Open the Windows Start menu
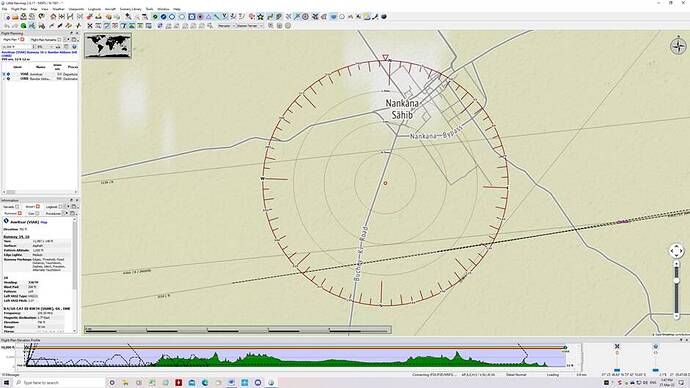The height and width of the screenshot is (388, 690). [x=6, y=383]
